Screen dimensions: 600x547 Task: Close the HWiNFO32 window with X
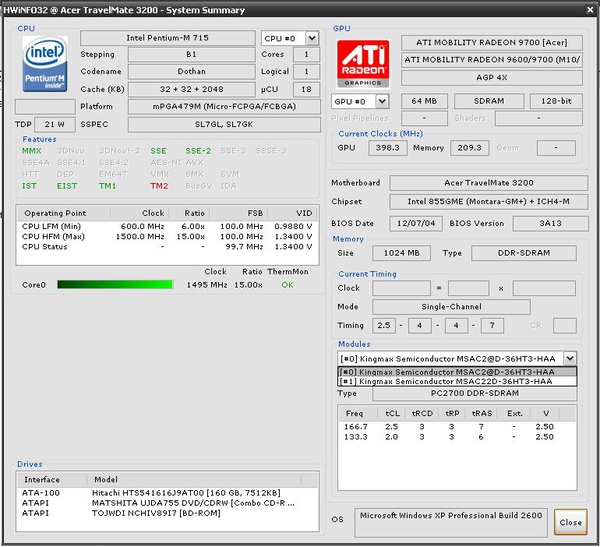tap(590, 10)
